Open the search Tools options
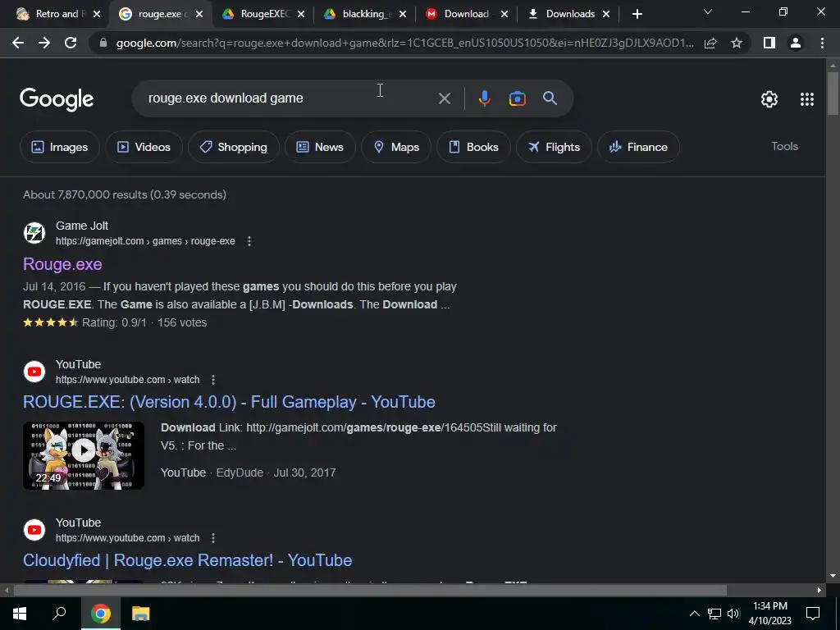 tap(784, 146)
